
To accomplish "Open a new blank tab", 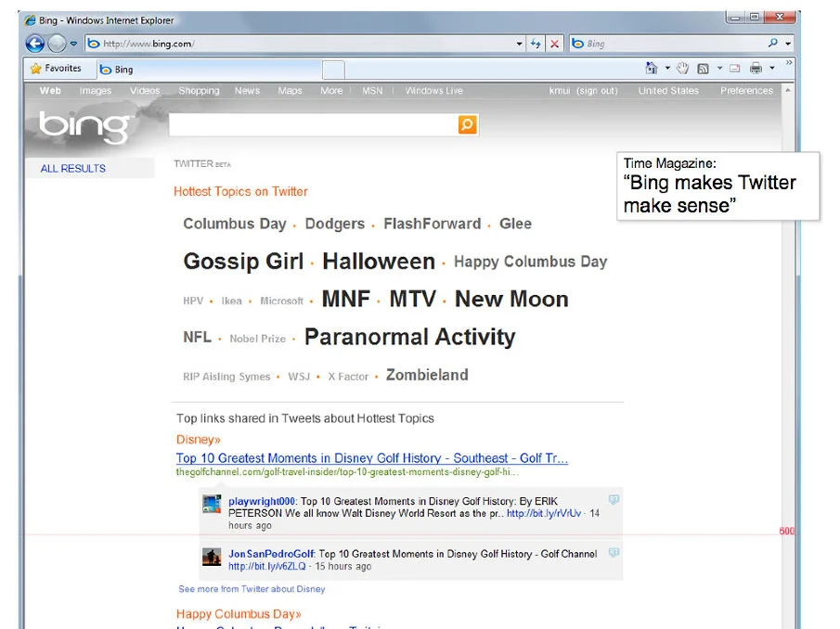I will point(333,70).
